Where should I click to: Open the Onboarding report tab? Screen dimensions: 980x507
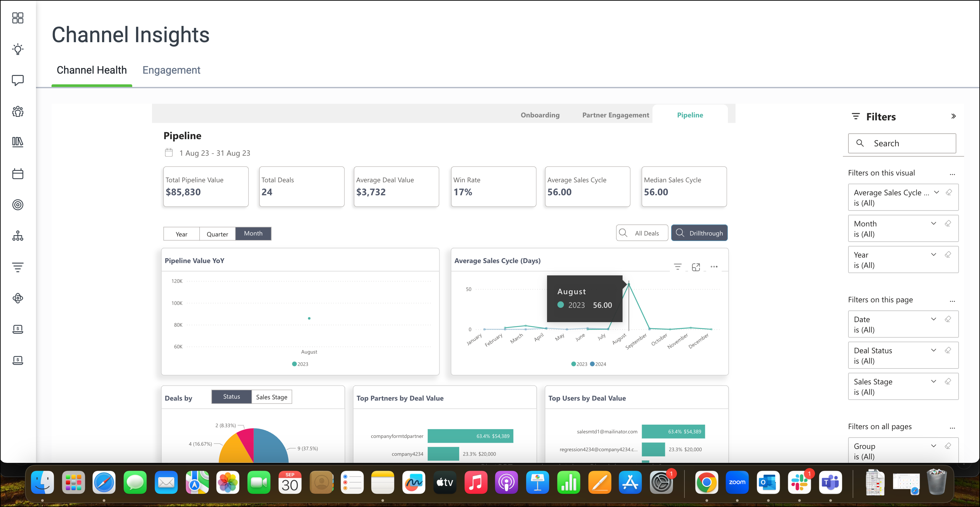point(540,115)
